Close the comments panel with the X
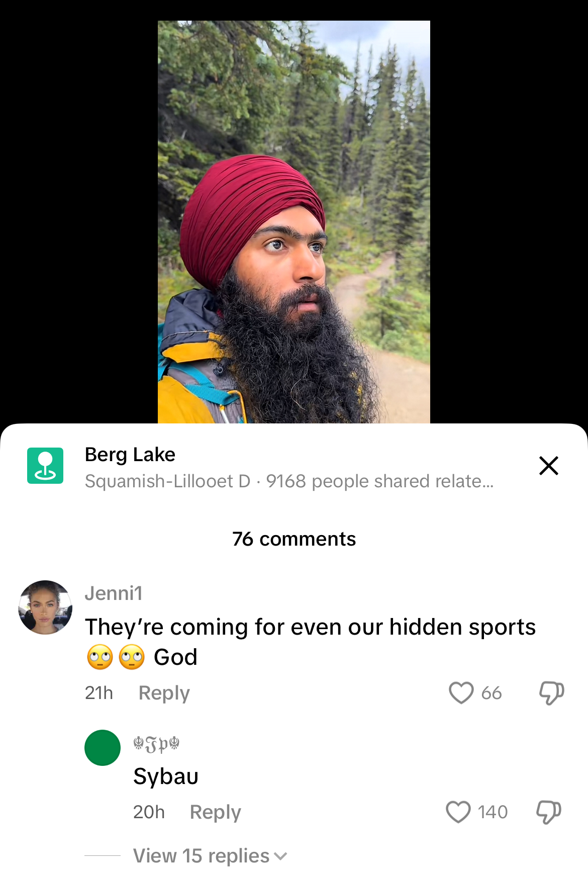588x873 pixels. 549,466
